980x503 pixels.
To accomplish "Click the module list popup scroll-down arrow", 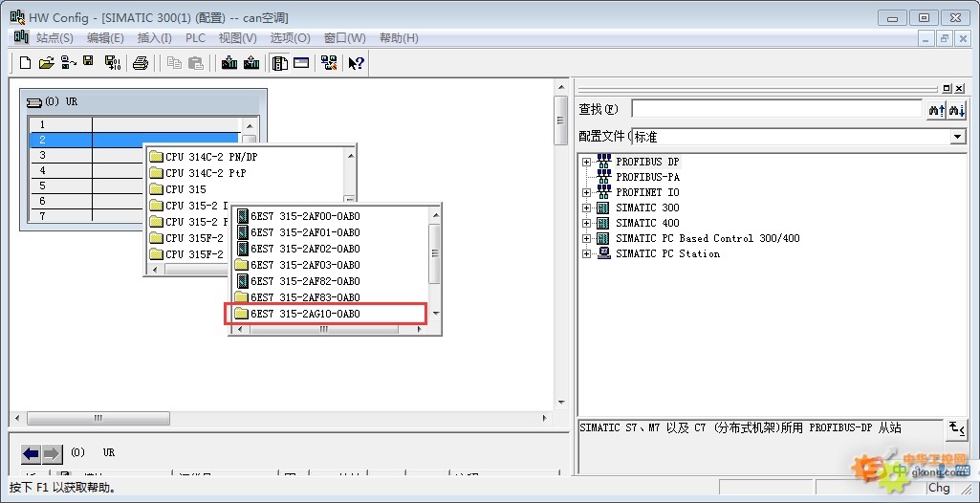I will 436,313.
